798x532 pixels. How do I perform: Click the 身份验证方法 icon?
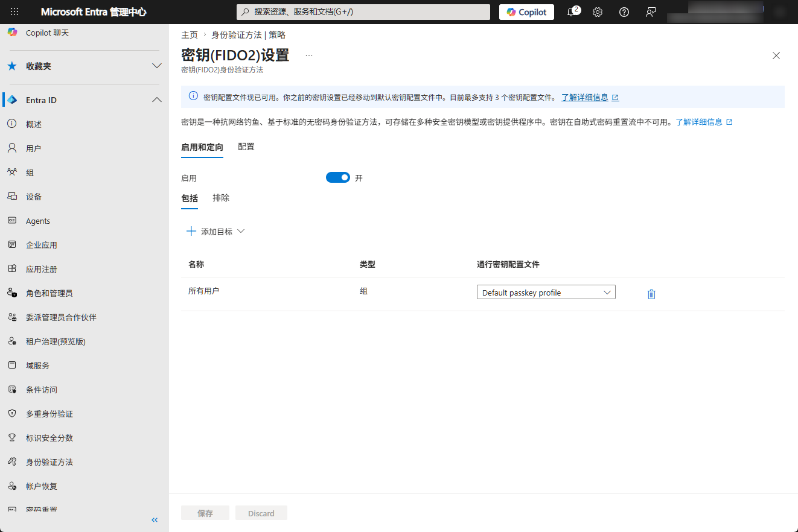(x=12, y=462)
